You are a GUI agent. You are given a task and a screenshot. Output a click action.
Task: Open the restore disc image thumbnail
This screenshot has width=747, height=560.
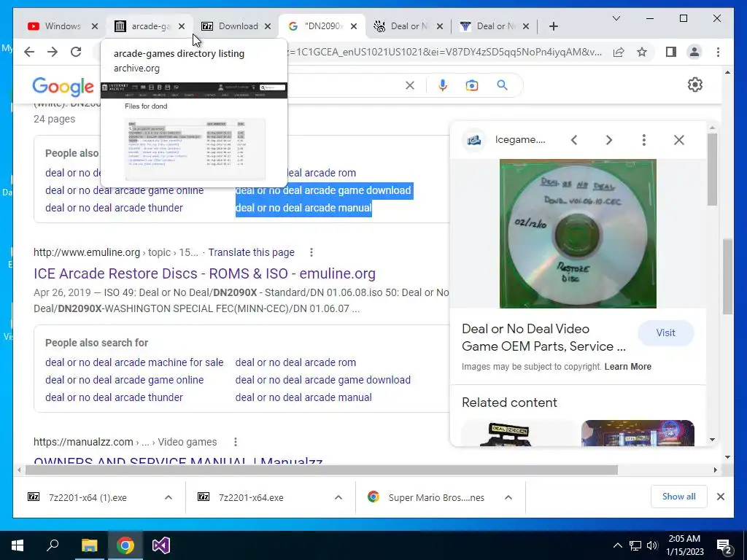[x=578, y=234]
